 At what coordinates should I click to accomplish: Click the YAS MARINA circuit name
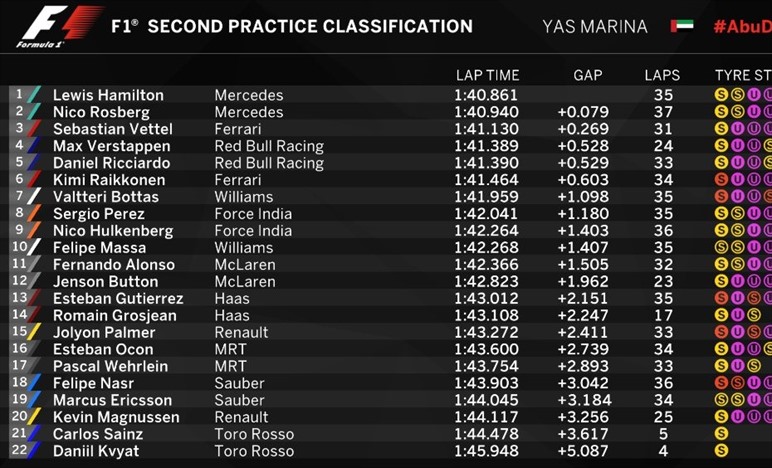[x=595, y=27]
